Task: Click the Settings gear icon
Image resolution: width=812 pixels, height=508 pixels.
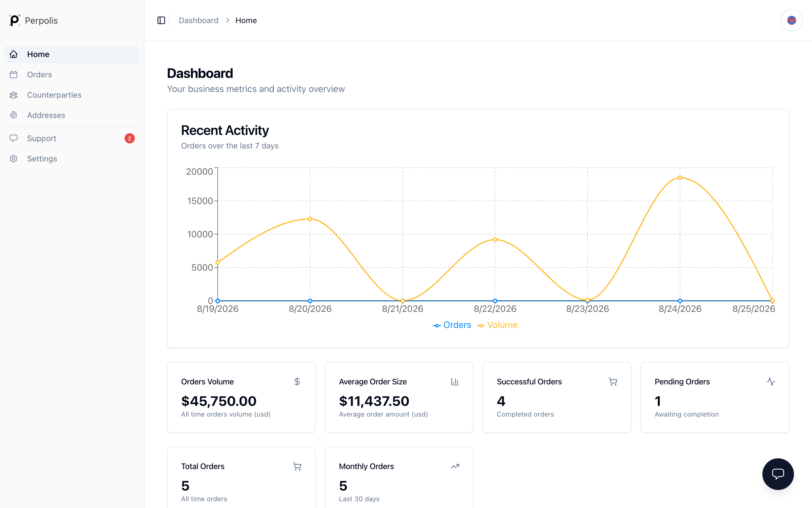Action: click(14, 159)
